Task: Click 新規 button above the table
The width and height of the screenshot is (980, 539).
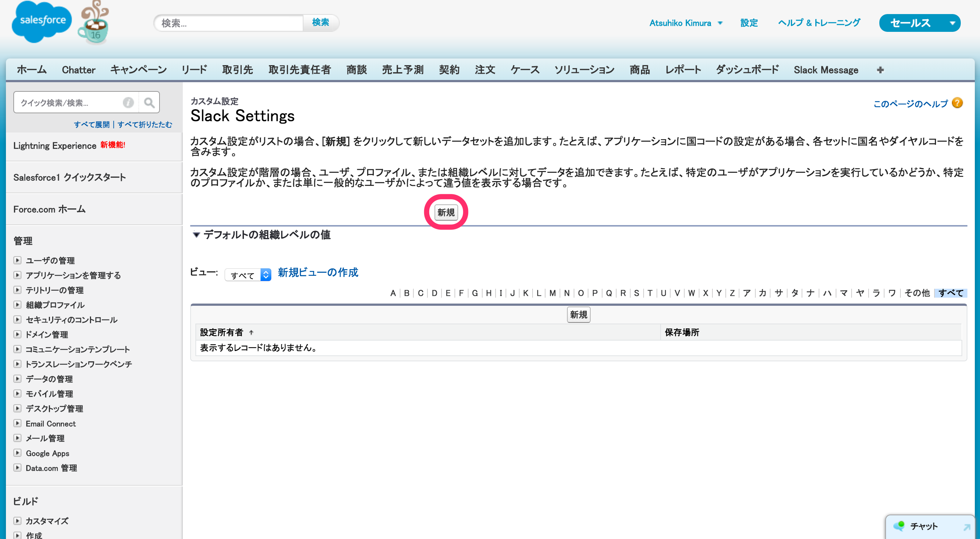Action: pyautogui.click(x=579, y=315)
